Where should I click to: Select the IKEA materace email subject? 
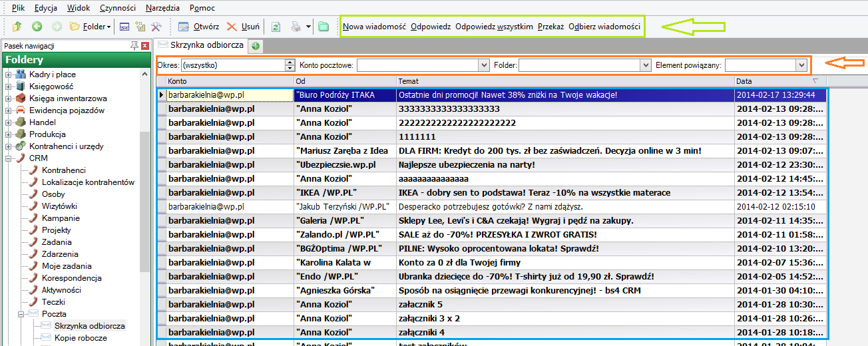535,193
